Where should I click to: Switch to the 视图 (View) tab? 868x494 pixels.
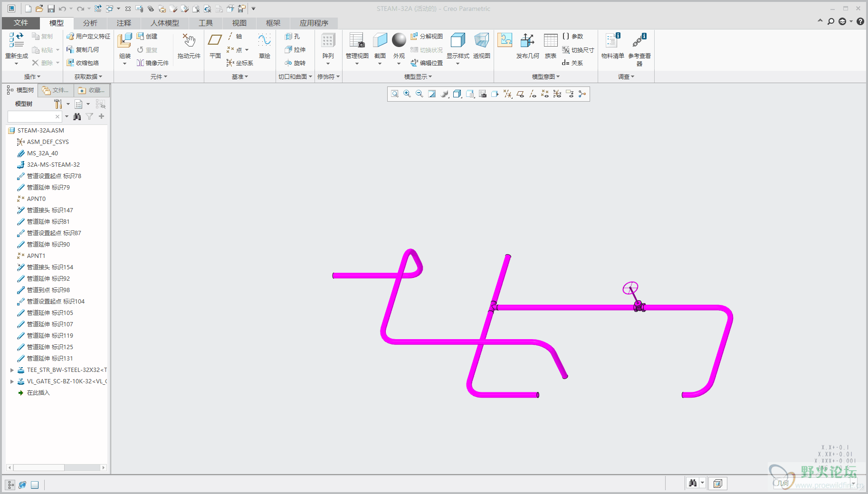pyautogui.click(x=239, y=23)
